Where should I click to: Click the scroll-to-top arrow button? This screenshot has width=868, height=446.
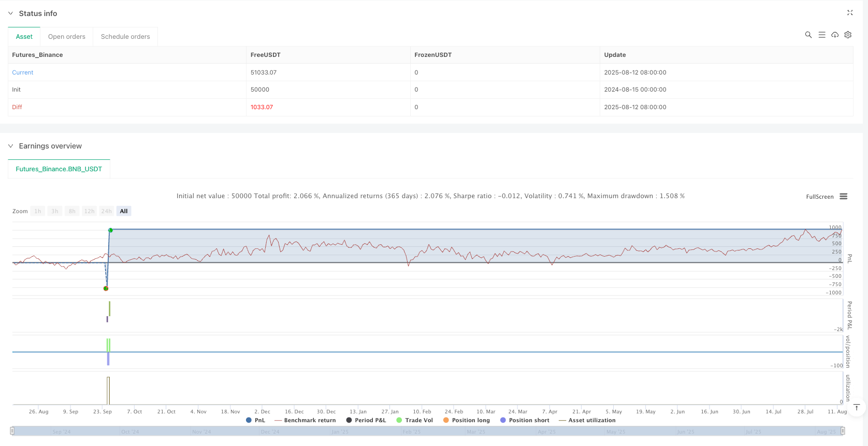[x=857, y=408]
